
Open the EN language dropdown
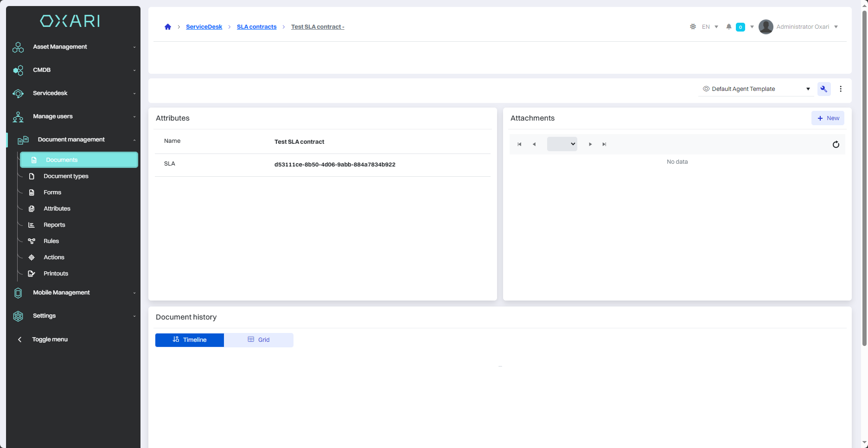click(710, 27)
